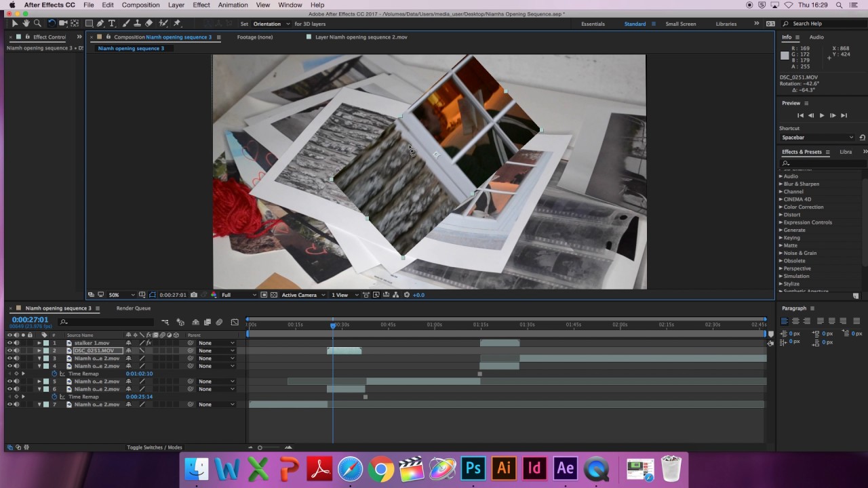The height and width of the screenshot is (488, 868).
Task: Open the Full resolution dropdown
Action: pos(239,295)
